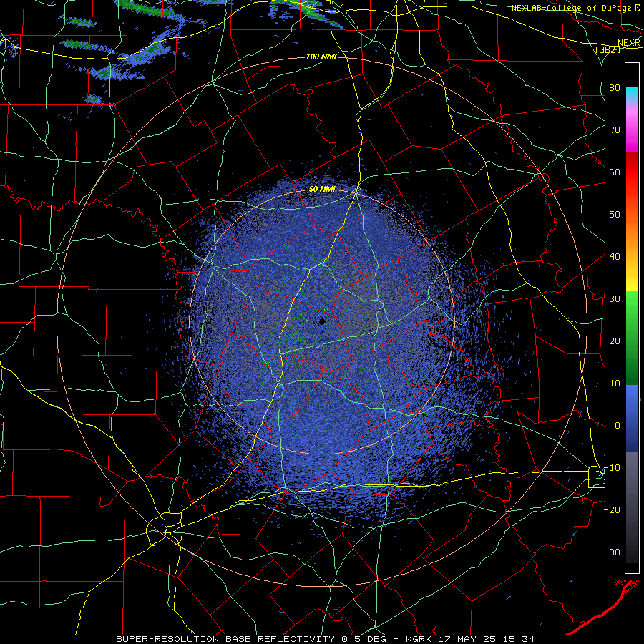Viewport: 644px width, 644px height.
Task: Click the blue segment of the color bar
Action: [632, 419]
